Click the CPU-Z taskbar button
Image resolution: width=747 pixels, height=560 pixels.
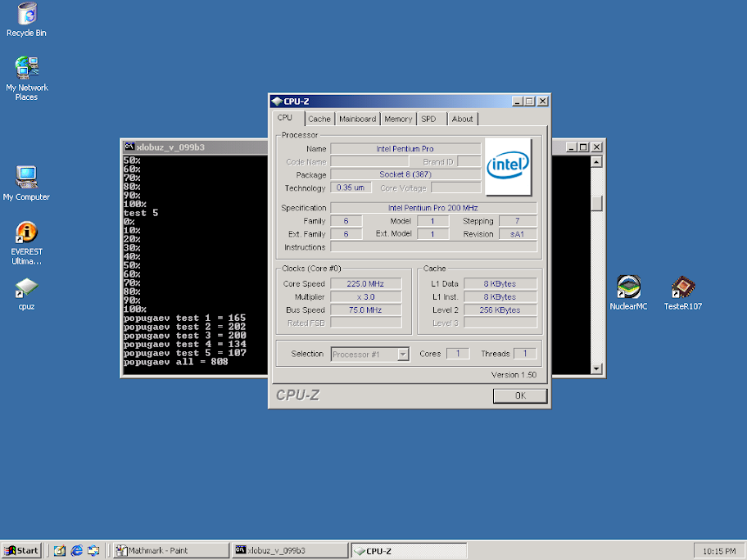pyautogui.click(x=409, y=550)
